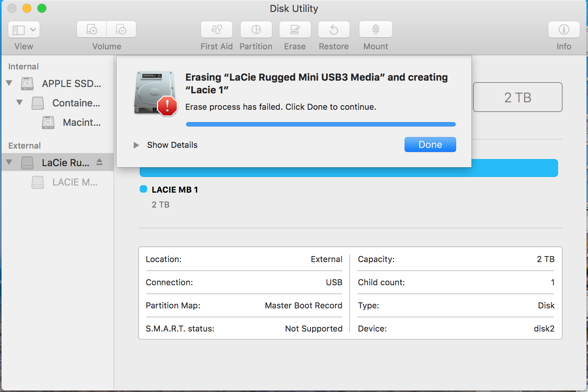Viewport: 588px width, 392px height.
Task: Click the Internal section header
Action: point(24,66)
